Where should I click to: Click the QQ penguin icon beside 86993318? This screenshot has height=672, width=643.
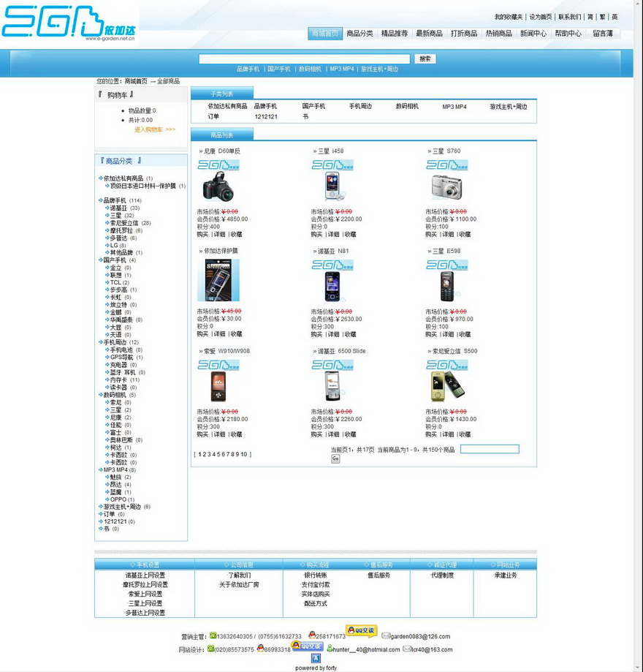click(x=260, y=649)
